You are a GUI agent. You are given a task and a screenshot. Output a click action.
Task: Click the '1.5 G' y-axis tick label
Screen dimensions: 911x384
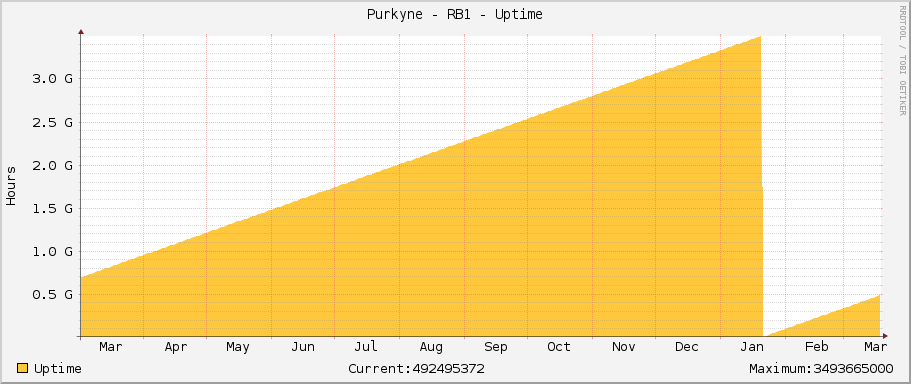(52, 209)
